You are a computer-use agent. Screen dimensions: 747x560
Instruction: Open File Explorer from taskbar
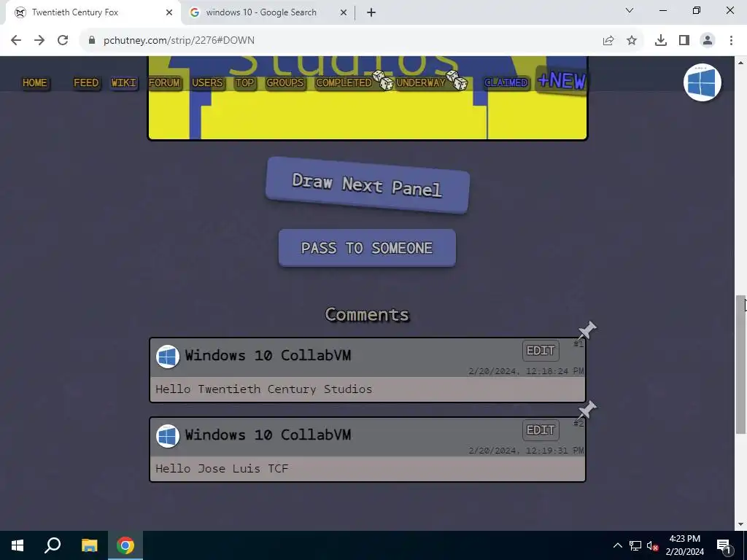pyautogui.click(x=89, y=545)
